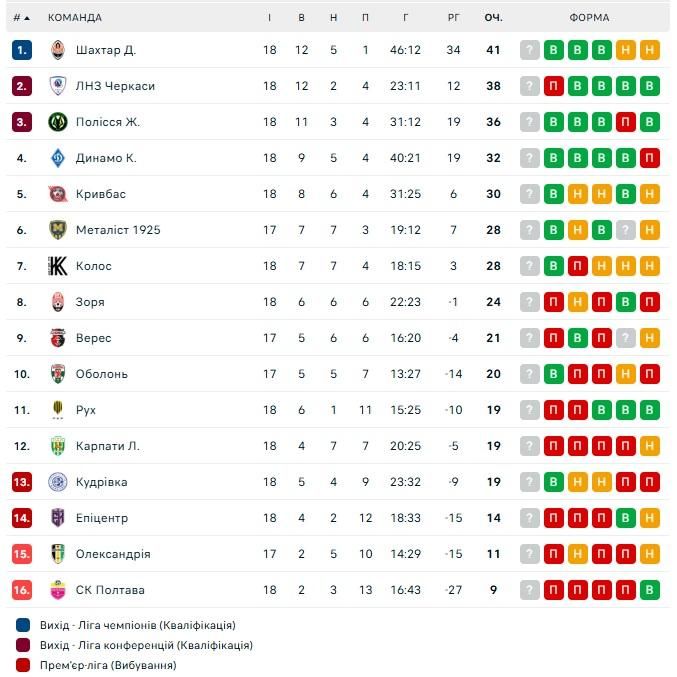
Task: Click the Polissia Zh. team logo
Action: pyautogui.click(x=58, y=122)
